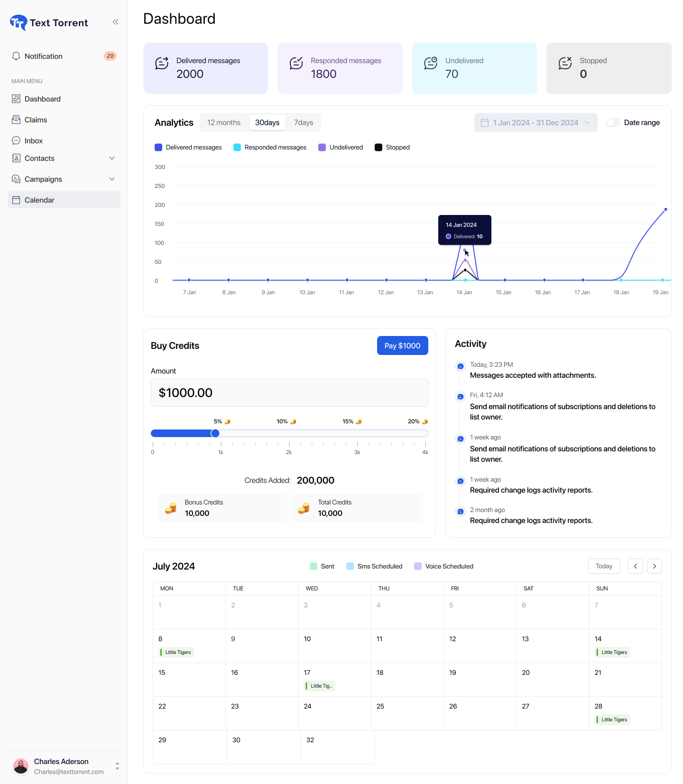Image resolution: width=683 pixels, height=784 pixels.
Task: Click the Contacts address book icon
Action: (x=16, y=158)
